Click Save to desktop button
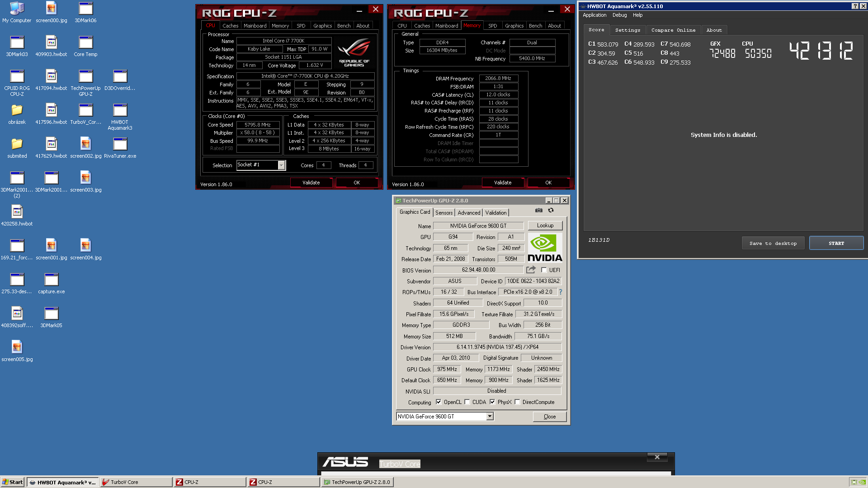The height and width of the screenshot is (488, 868). [773, 243]
